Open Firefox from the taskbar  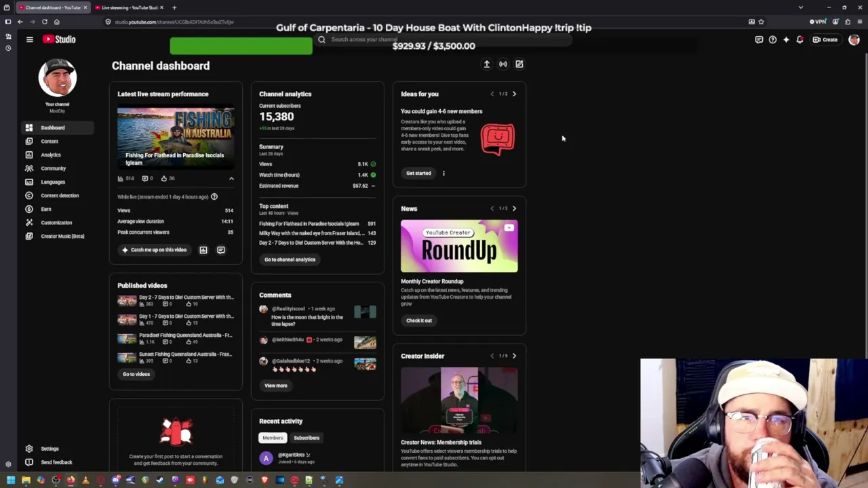71,481
